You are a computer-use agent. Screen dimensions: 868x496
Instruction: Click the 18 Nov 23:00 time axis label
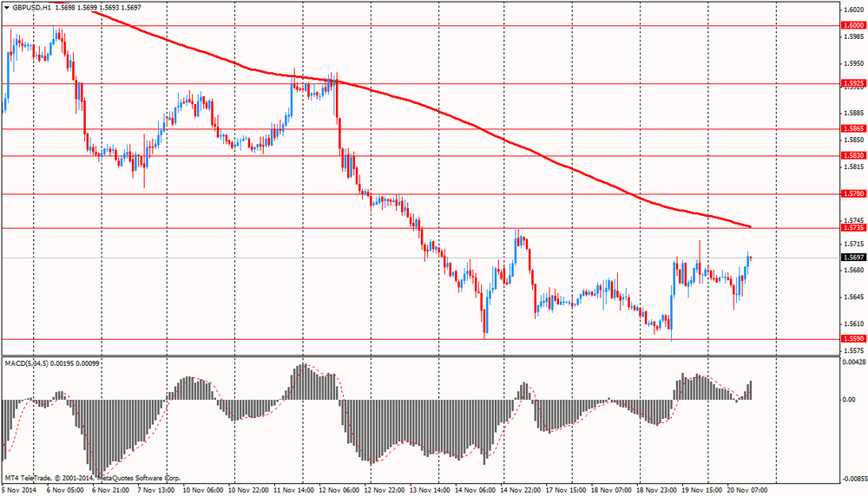(656, 490)
